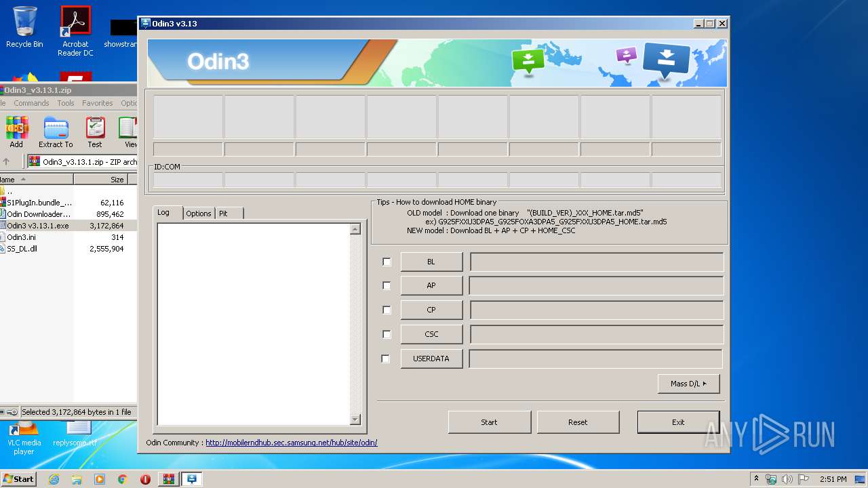Click the log scrollbar down arrow
The height and width of the screenshot is (488, 868).
point(355,420)
